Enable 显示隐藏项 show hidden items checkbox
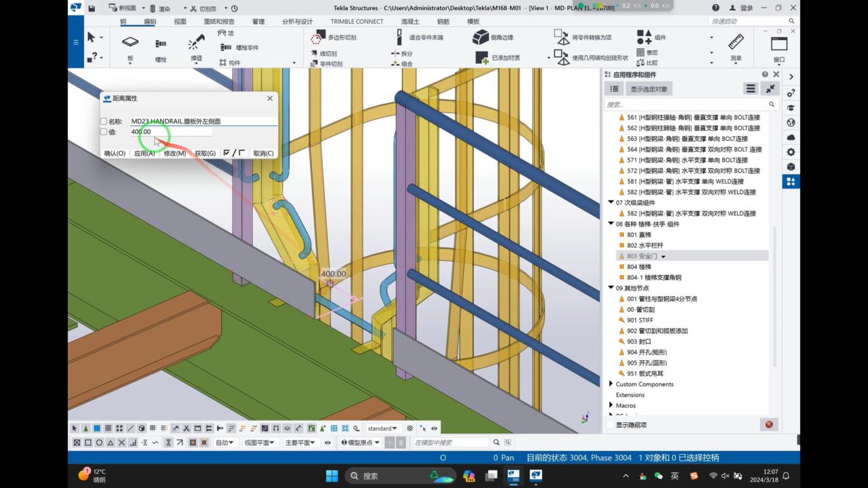Viewport: 868px width, 488px height. 610,425
